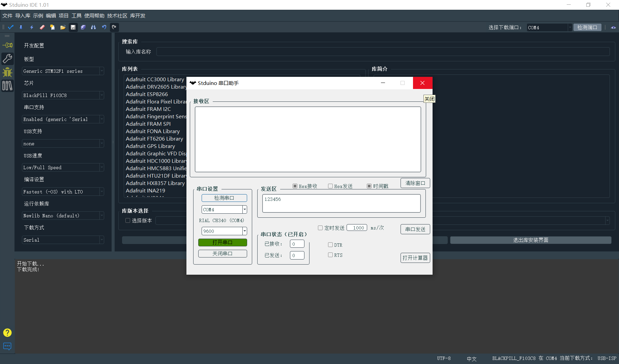619x364 pixels.
Task: Click the 打开计算器 button
Action: pyautogui.click(x=415, y=258)
